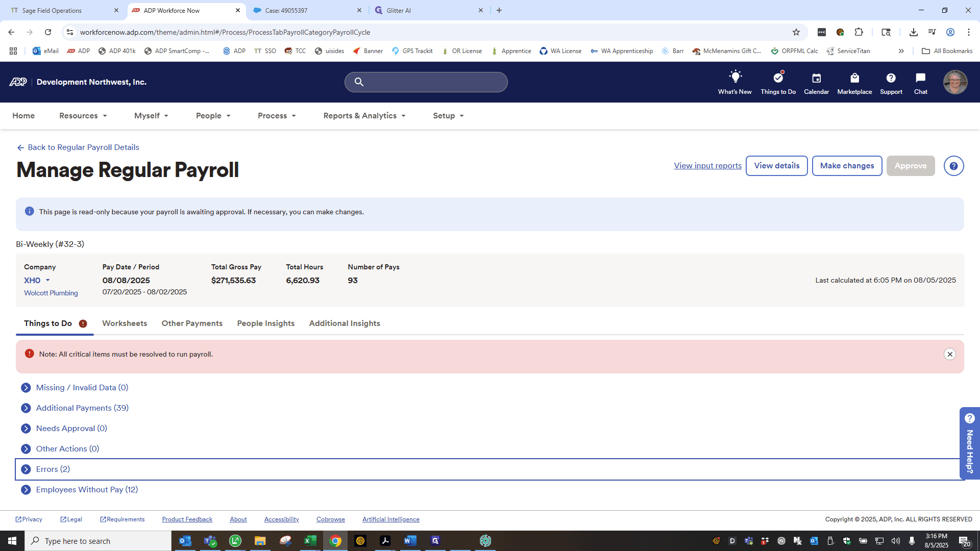Open the Reports & Analytics menu
Image resolution: width=980 pixels, height=551 pixels.
[364, 116]
